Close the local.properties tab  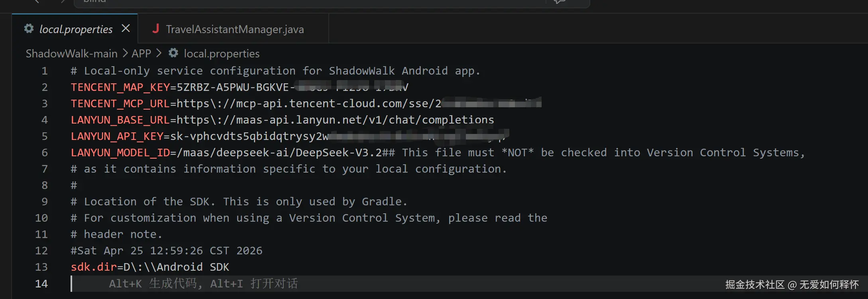pyautogui.click(x=126, y=28)
